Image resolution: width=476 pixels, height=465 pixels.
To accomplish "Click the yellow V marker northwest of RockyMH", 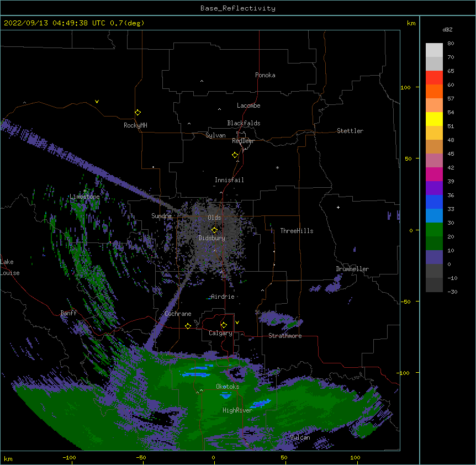I will [97, 102].
